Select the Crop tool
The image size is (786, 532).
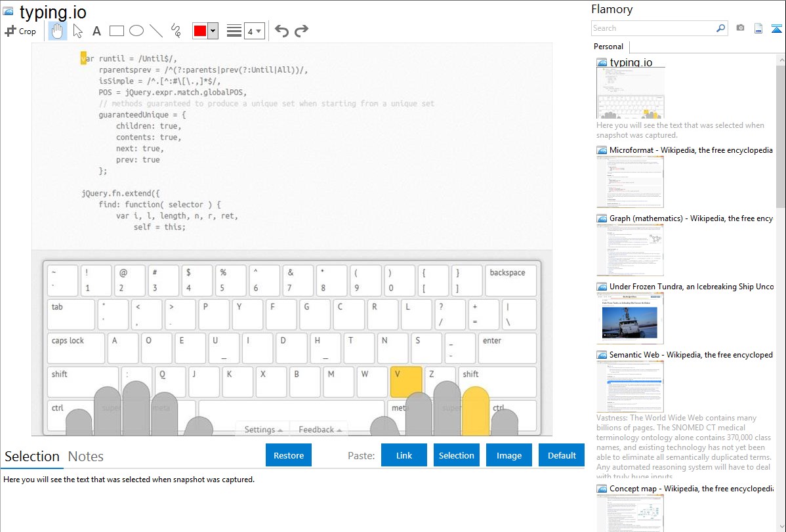click(20, 31)
